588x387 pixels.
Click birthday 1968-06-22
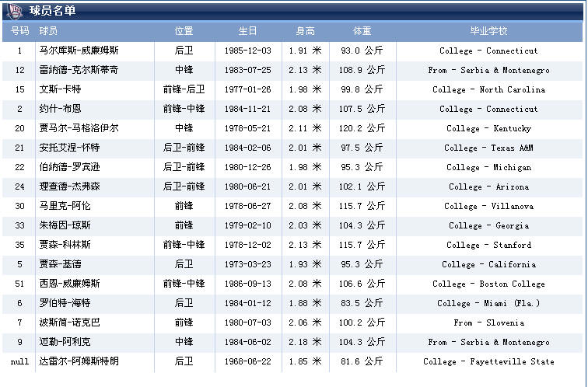point(247,361)
